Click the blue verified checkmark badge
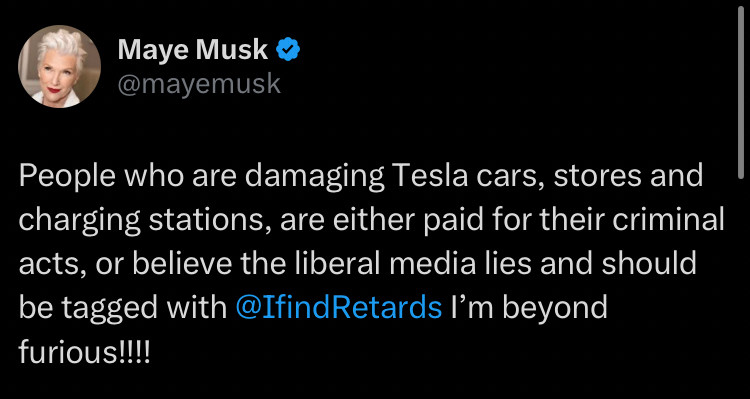Viewport: 750px width, 399px height. (x=288, y=50)
